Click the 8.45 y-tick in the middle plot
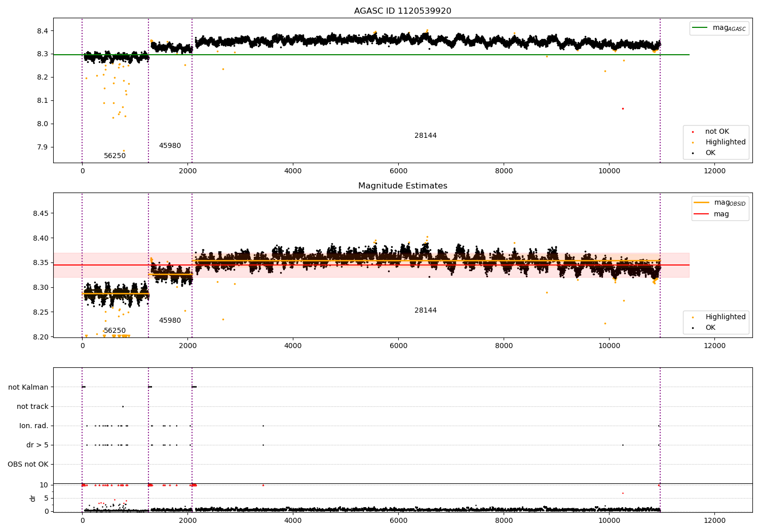 [41, 214]
